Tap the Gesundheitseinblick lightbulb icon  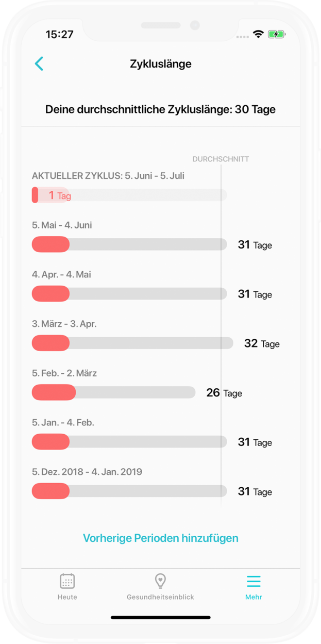coord(160,581)
